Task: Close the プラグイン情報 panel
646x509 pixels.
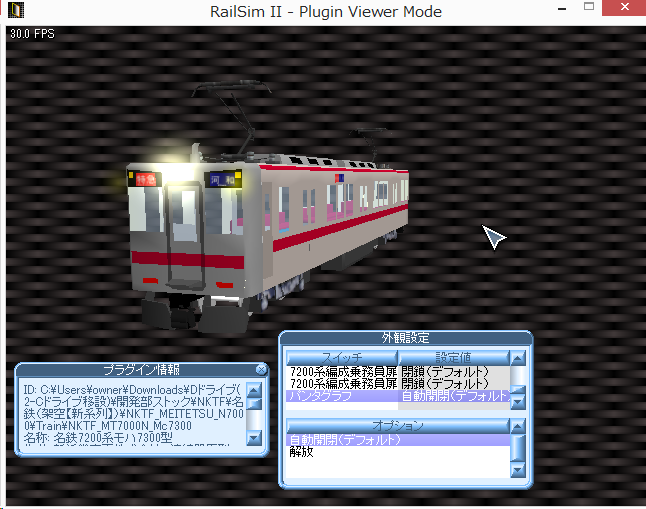Action: pos(261,369)
